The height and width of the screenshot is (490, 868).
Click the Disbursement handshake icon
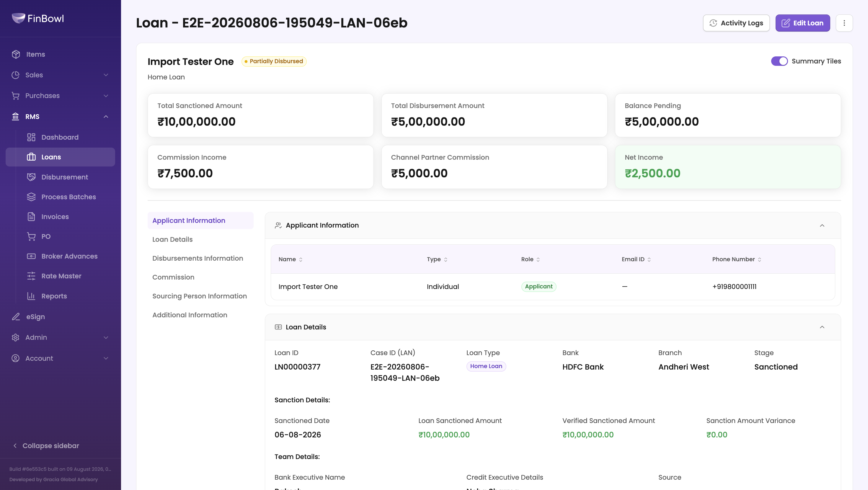(31, 177)
